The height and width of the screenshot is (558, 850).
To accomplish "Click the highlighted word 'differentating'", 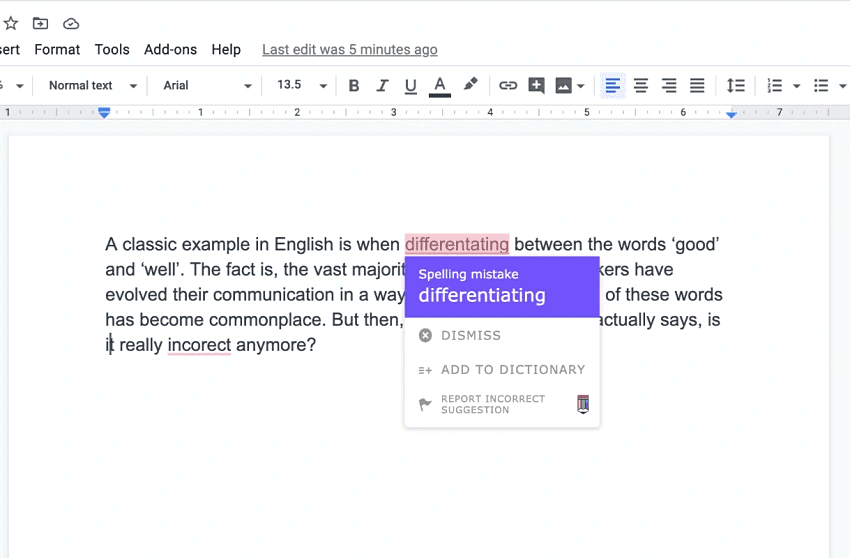I will (x=457, y=245).
